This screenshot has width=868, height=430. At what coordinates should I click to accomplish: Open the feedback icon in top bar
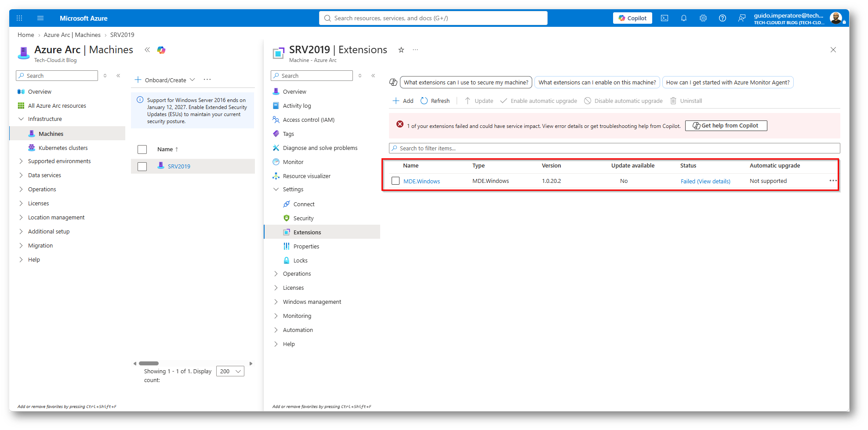742,18
